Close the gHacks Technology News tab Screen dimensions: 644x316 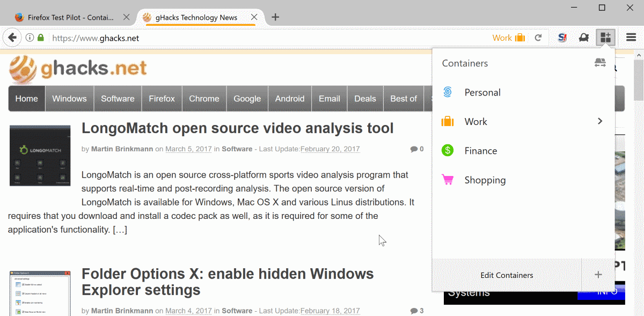254,17
